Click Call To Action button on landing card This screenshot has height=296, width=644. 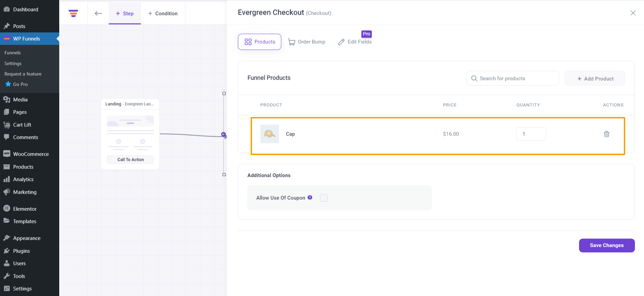130,159
